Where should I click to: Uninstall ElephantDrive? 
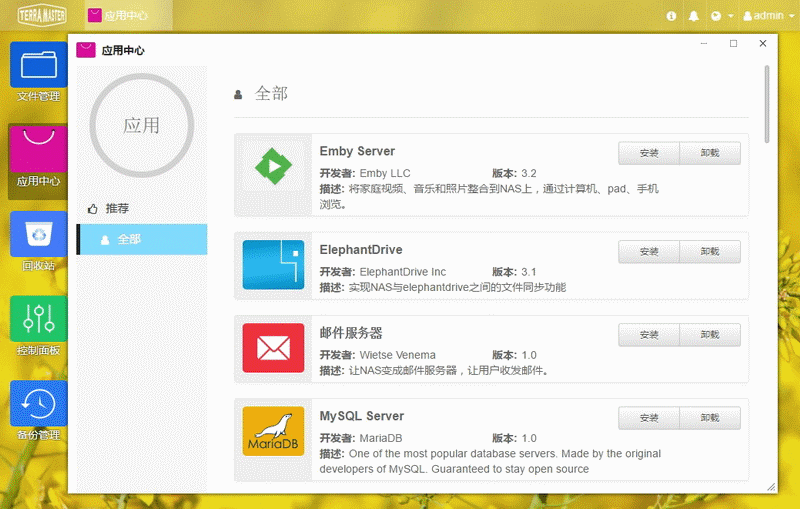coord(710,251)
